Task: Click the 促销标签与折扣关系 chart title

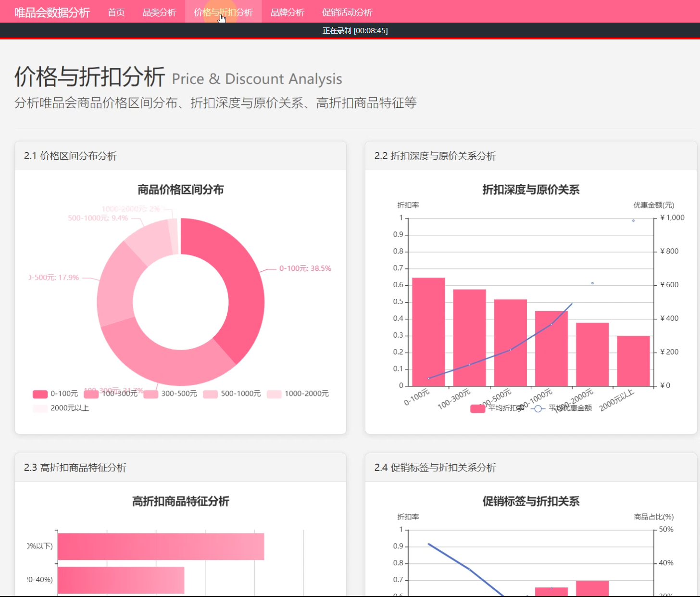Action: 531,501
